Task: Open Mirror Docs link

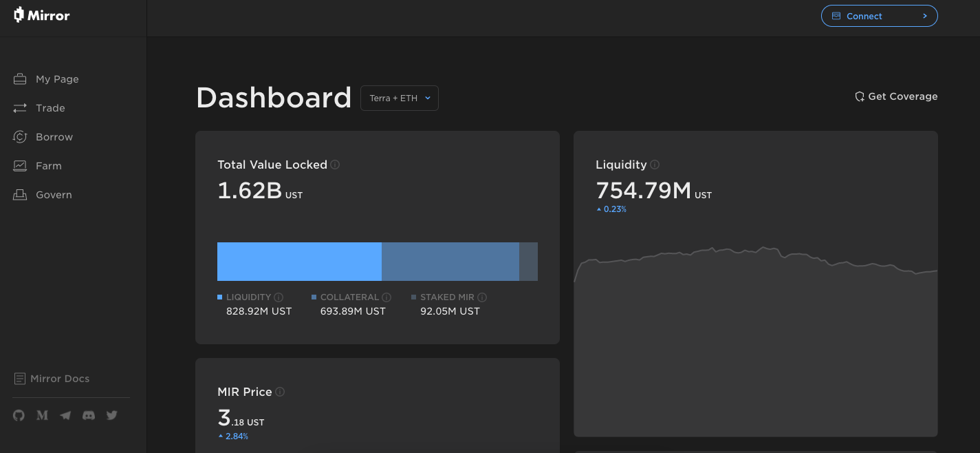Action: (60, 379)
